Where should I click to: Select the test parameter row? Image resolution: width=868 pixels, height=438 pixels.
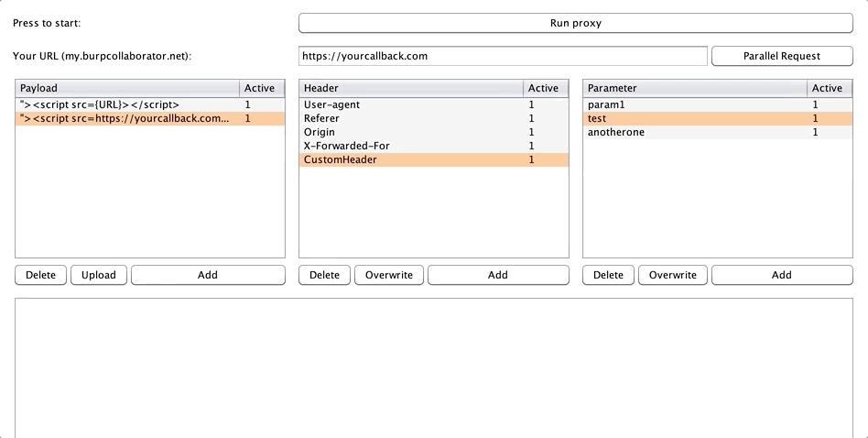tap(718, 118)
